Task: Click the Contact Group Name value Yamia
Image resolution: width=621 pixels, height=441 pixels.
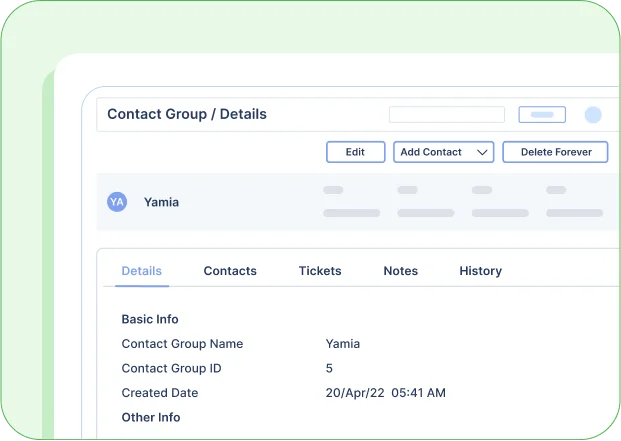Action: (343, 344)
